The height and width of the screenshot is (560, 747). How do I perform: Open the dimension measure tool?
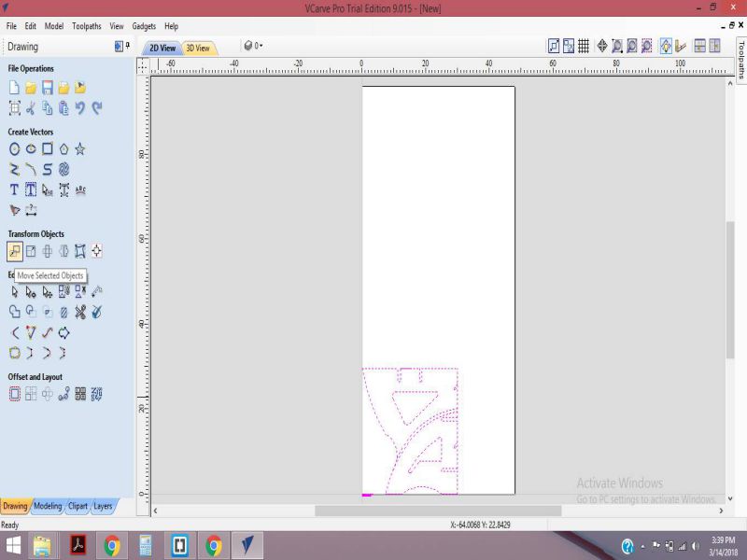(x=31, y=210)
